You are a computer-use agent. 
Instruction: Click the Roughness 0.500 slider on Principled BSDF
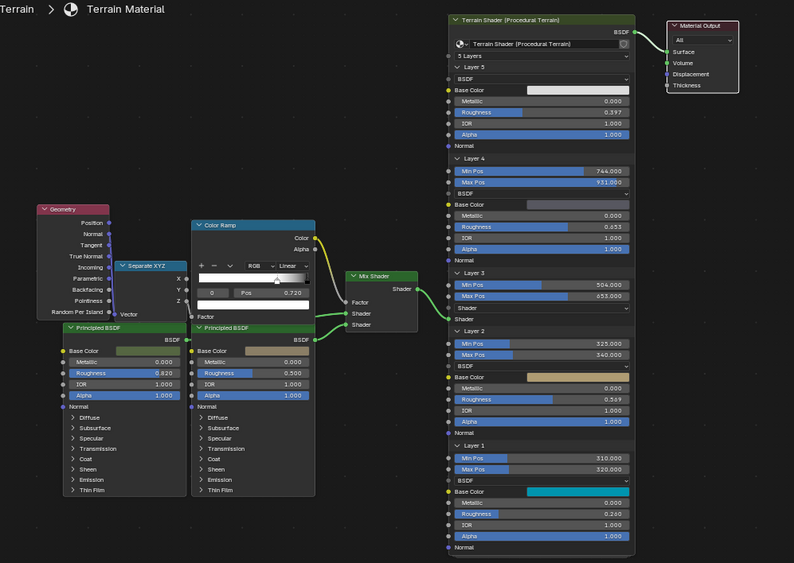[253, 373]
